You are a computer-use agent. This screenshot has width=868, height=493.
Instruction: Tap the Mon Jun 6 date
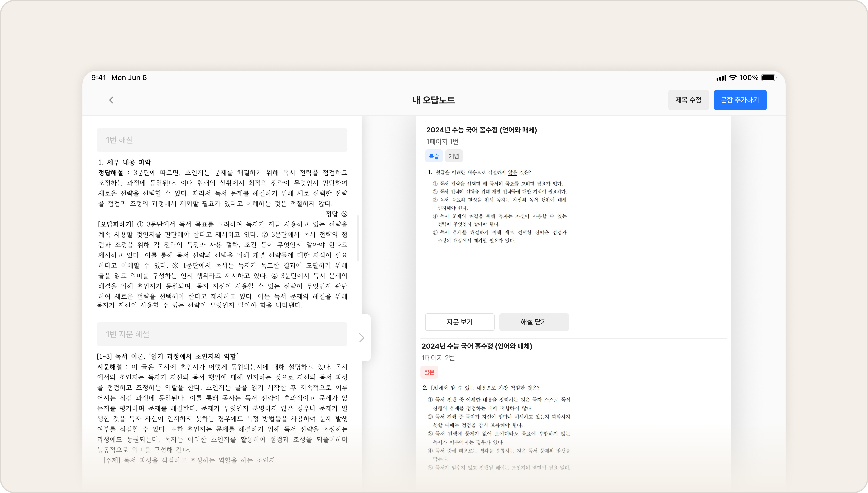tap(129, 78)
